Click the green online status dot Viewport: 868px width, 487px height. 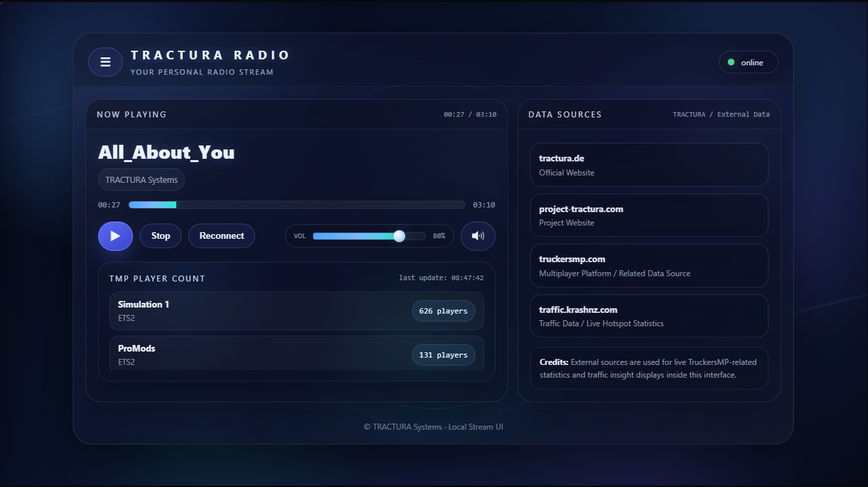coord(732,62)
